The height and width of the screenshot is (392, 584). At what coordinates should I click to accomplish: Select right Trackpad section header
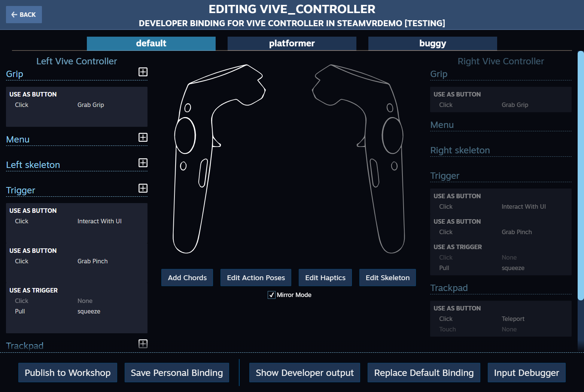pyautogui.click(x=449, y=288)
